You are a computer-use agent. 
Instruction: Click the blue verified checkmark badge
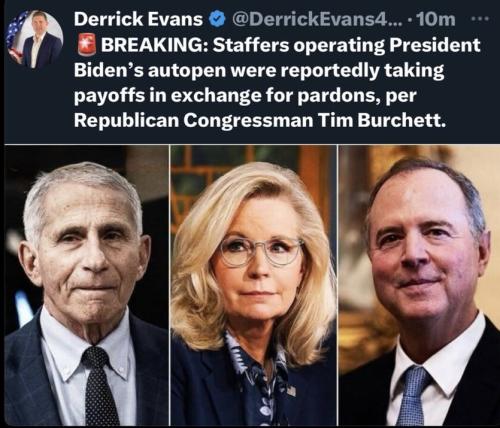pyautogui.click(x=217, y=19)
